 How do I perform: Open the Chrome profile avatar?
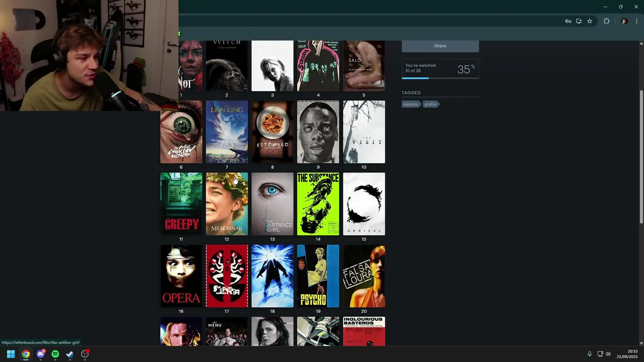pyautogui.click(x=624, y=21)
